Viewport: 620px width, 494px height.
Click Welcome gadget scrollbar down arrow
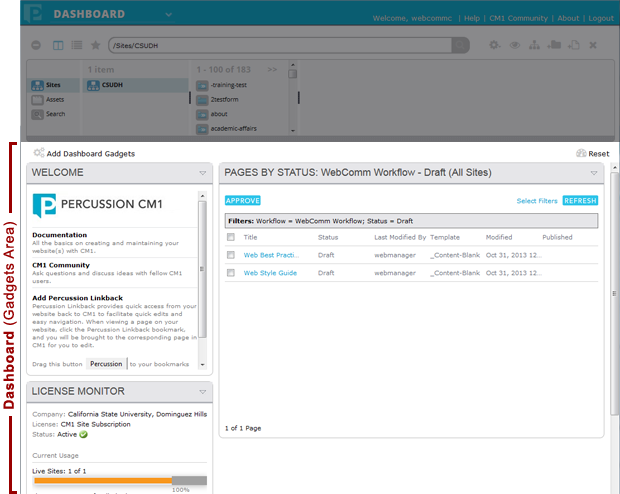202,365
